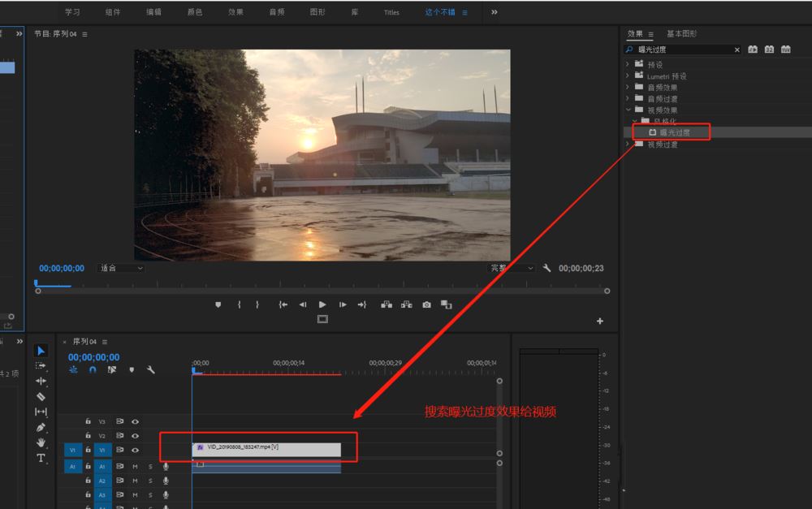The image size is (812, 509).
Task: Select the Razor tool in the timeline toolbar
Action: click(41, 396)
